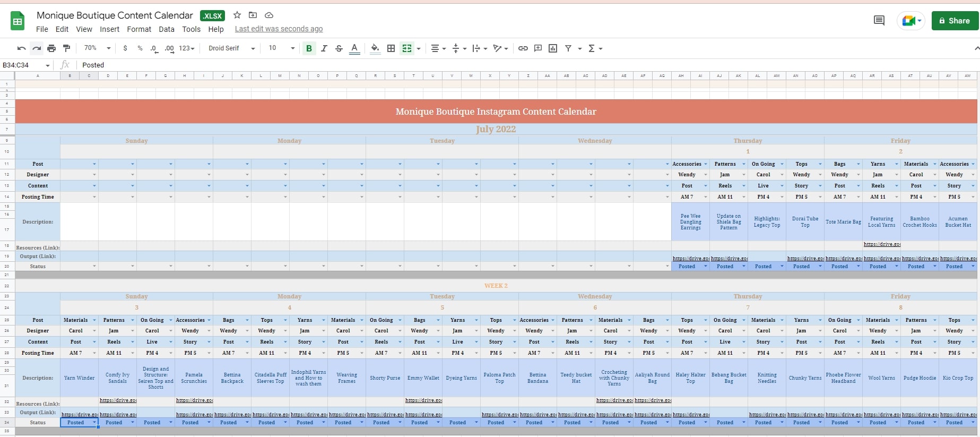
Task: Open vertical align dropdown
Action: pyautogui.click(x=459, y=48)
